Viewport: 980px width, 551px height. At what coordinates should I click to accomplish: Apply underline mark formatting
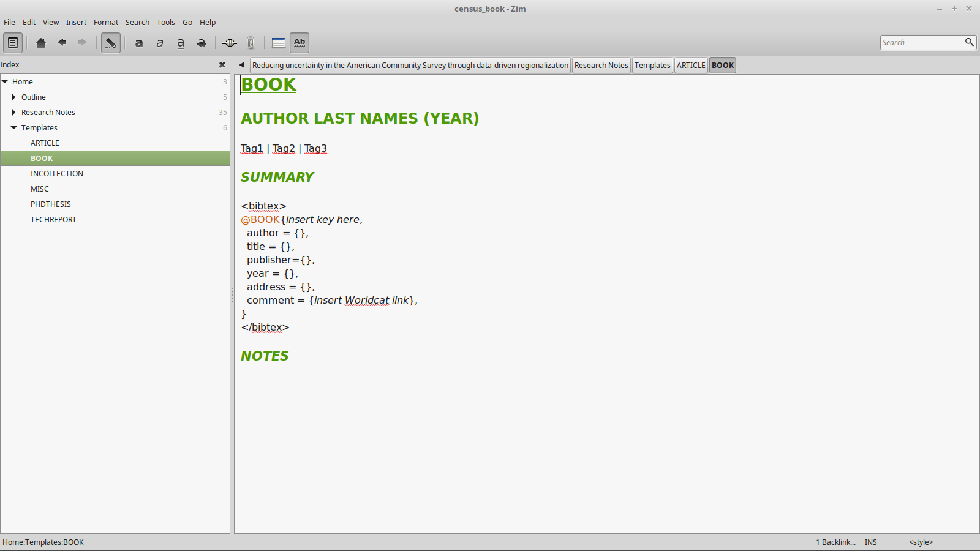[181, 43]
